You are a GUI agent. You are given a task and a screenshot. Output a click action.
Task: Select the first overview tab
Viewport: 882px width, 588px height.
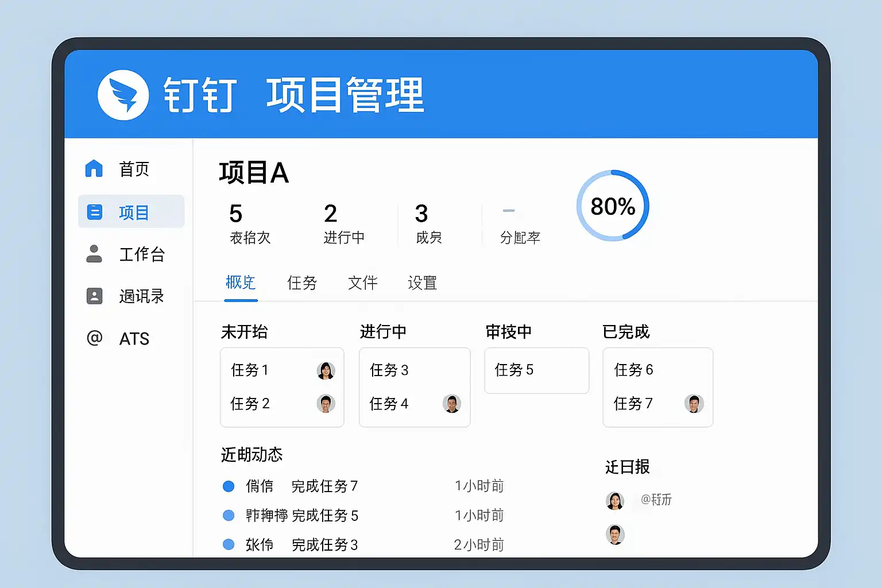241,282
